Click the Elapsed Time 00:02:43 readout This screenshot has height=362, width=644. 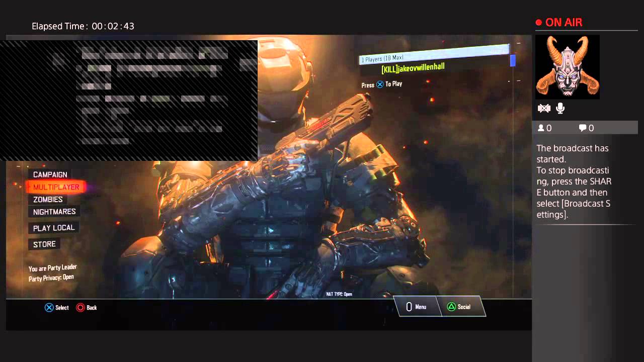tap(83, 26)
